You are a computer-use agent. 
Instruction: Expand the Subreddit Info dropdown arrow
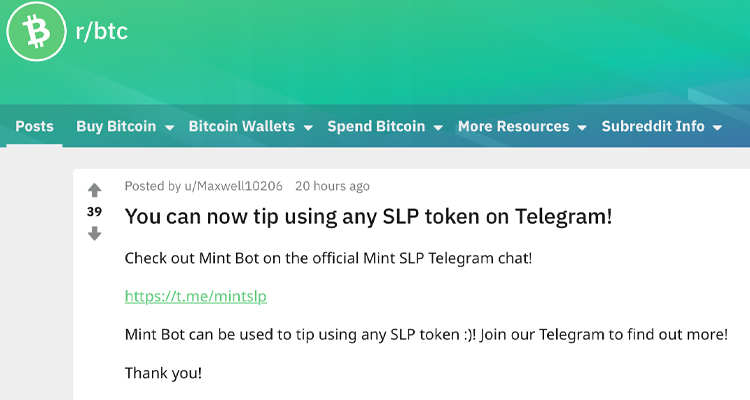pyautogui.click(x=717, y=128)
